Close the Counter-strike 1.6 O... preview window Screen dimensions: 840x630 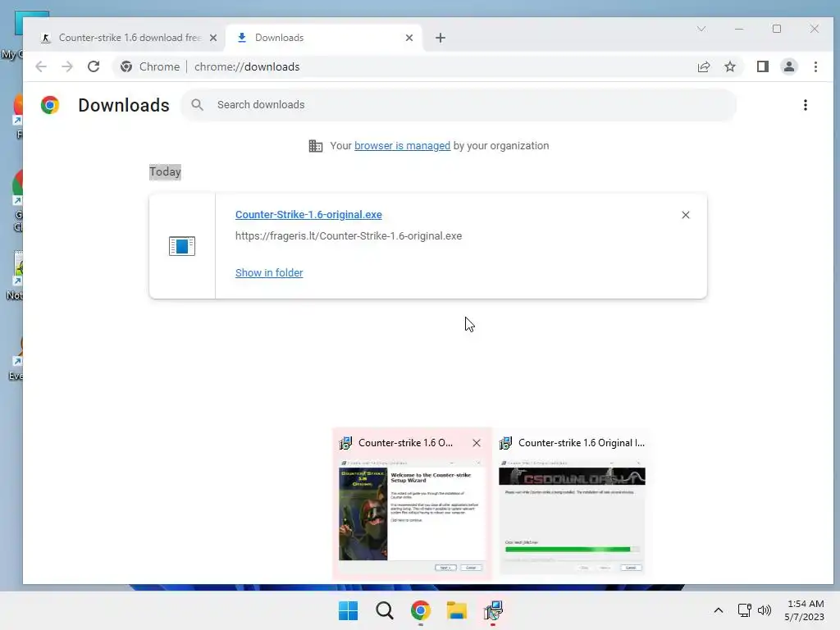tap(477, 443)
